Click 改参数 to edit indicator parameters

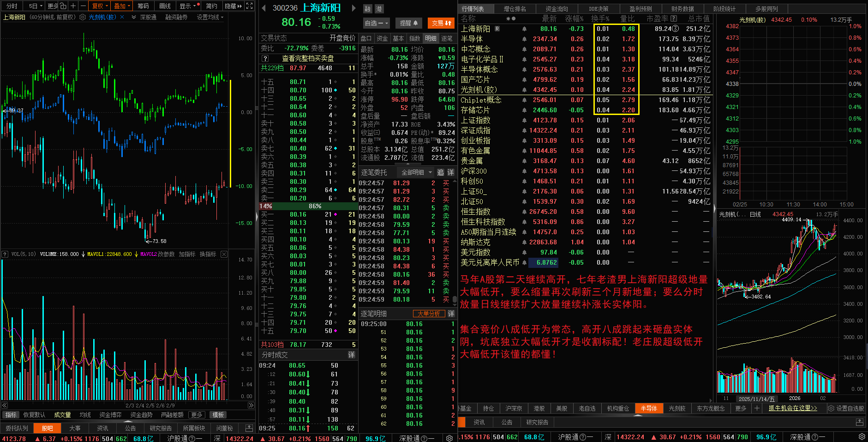(x=166, y=254)
